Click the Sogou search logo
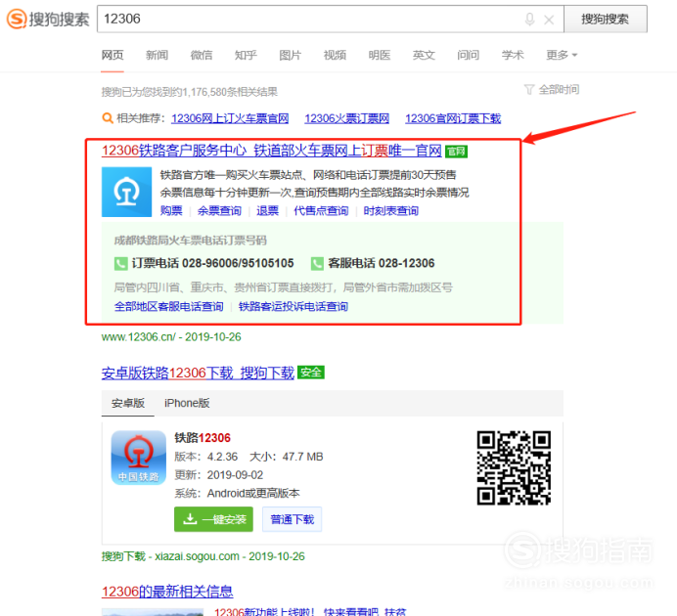Image resolution: width=677 pixels, height=616 pixels. coord(48,19)
